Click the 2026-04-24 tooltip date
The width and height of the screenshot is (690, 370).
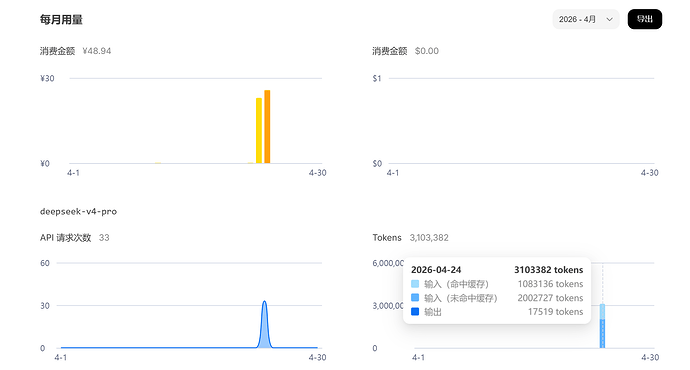[436, 270]
